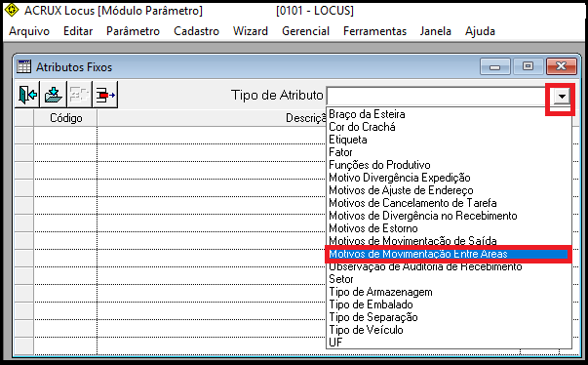Select Motivo Divergência Expedição option
Viewport: 588px width, 365px height.
(x=449, y=178)
